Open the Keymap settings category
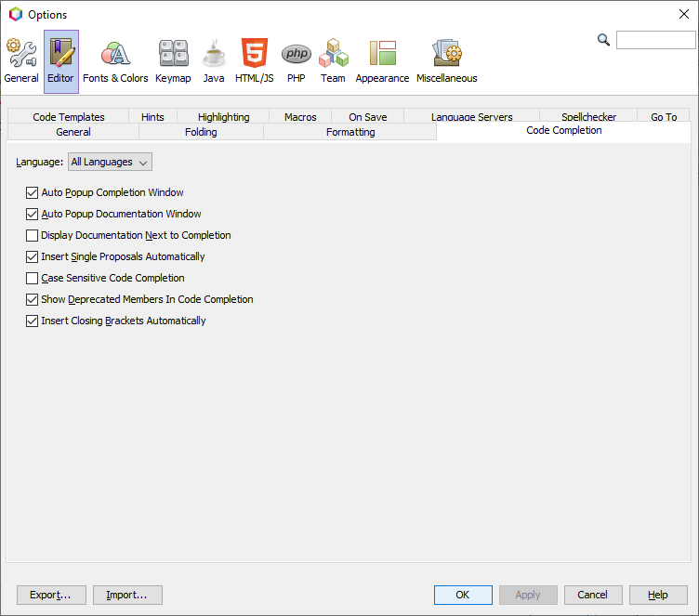Screen dimensions: 699x616 pos(173,62)
